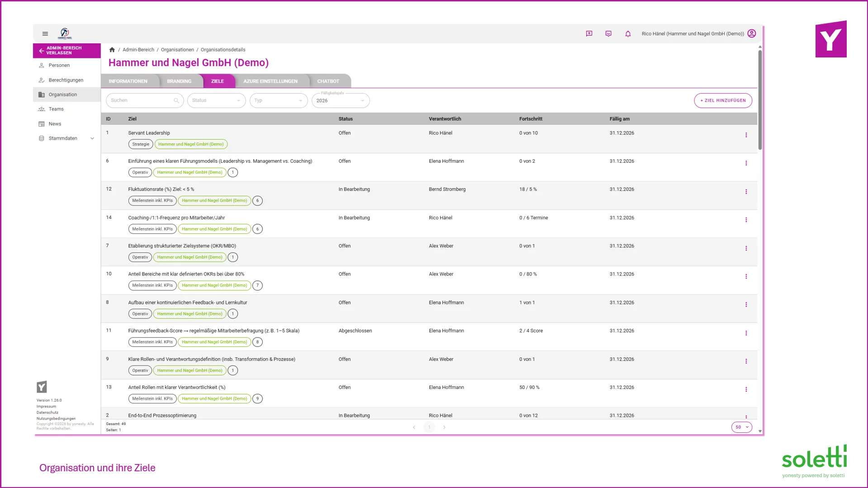
Task: Open Personen in the sidebar
Action: (x=67, y=66)
